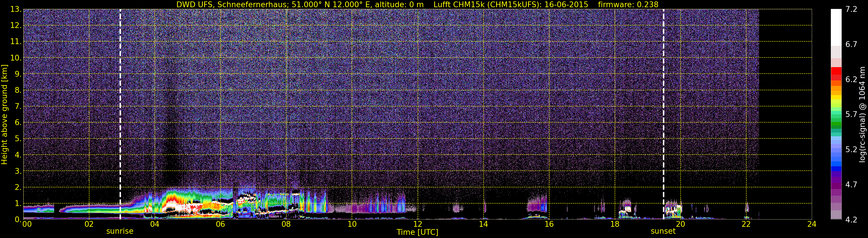Click the "4.7" colorbar tick value

[851, 185]
